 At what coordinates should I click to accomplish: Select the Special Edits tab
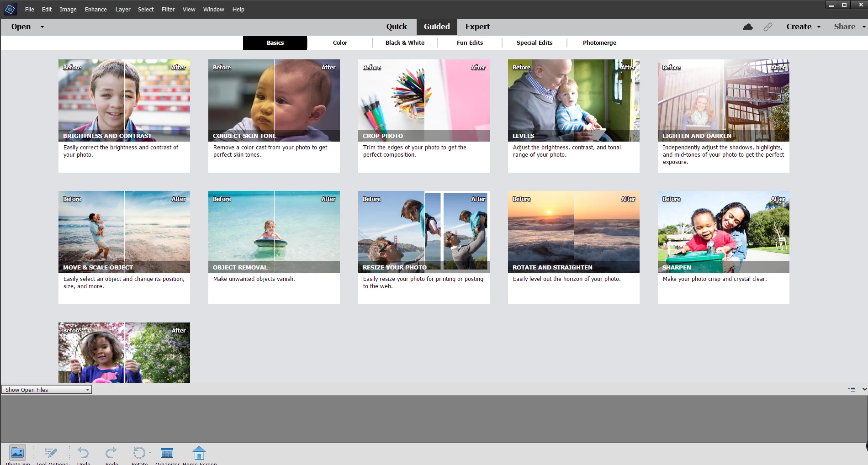pos(535,42)
